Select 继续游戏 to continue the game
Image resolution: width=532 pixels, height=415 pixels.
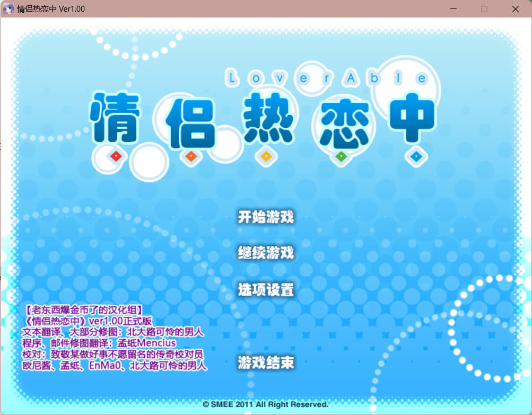coord(265,253)
